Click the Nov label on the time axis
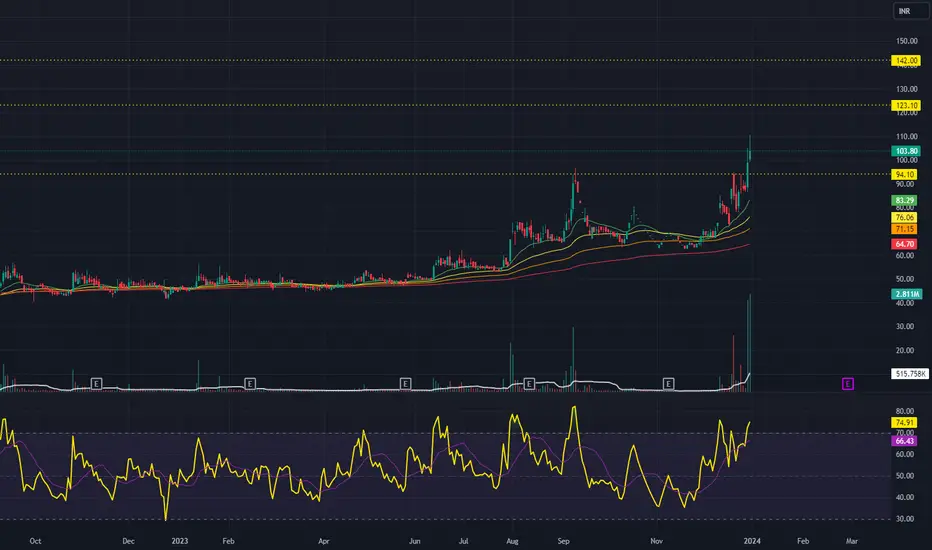 pyautogui.click(x=656, y=541)
